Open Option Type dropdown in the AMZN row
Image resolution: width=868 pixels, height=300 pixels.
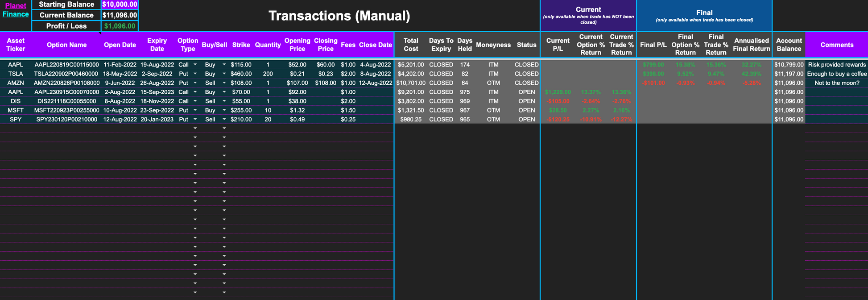coord(195,83)
